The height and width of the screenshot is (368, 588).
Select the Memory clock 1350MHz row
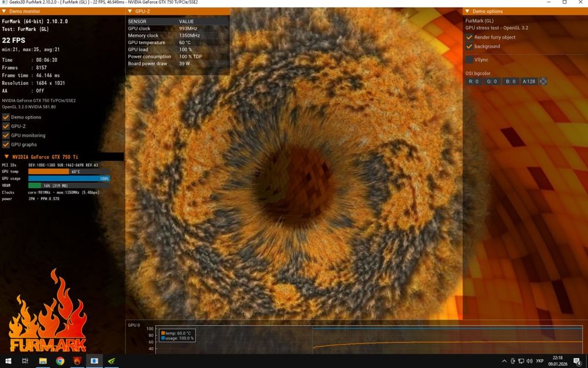(x=178, y=36)
